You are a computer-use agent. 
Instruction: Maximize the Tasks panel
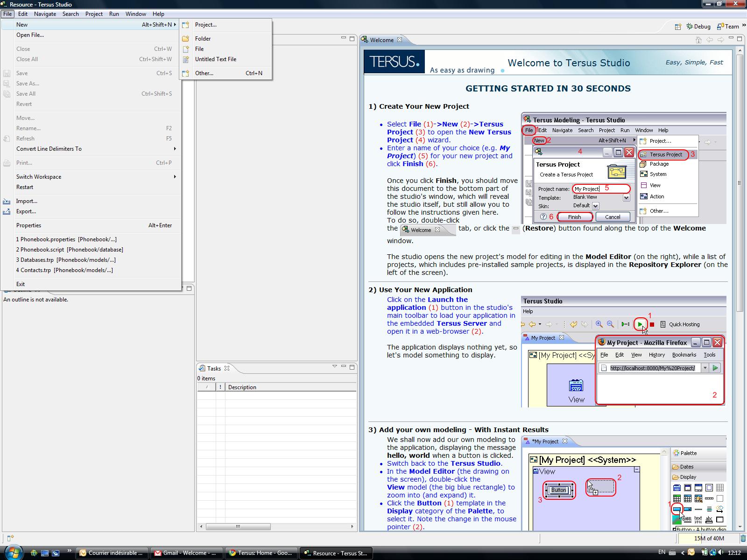coord(352,367)
